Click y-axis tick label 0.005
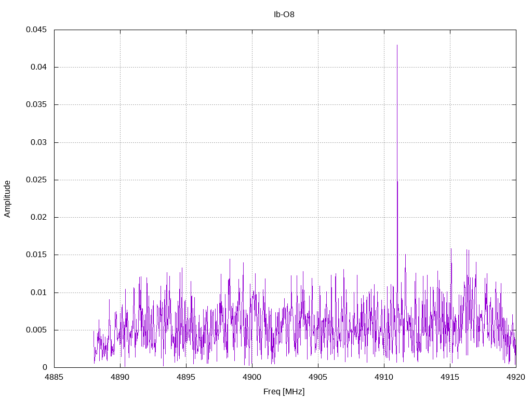 (x=36, y=330)
